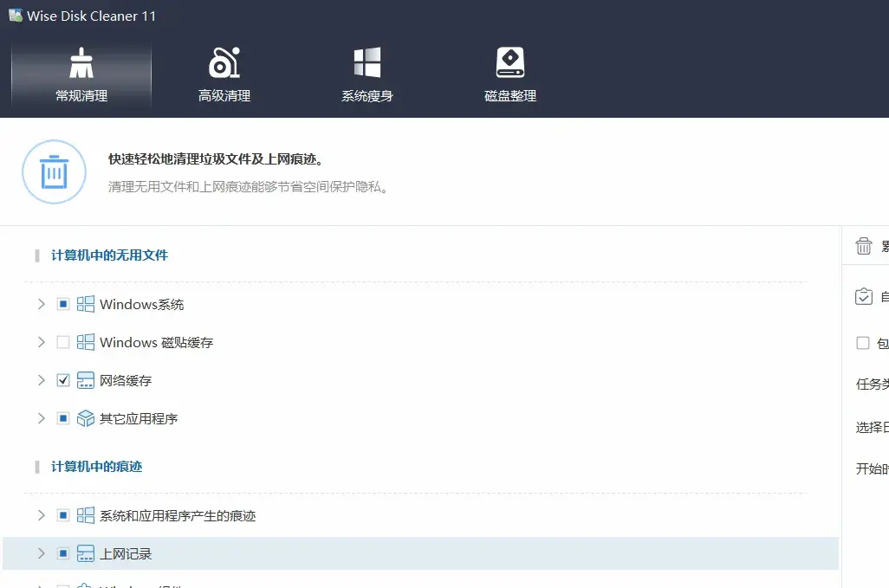Toggle the 其它应用程序 checkbox

click(x=63, y=418)
